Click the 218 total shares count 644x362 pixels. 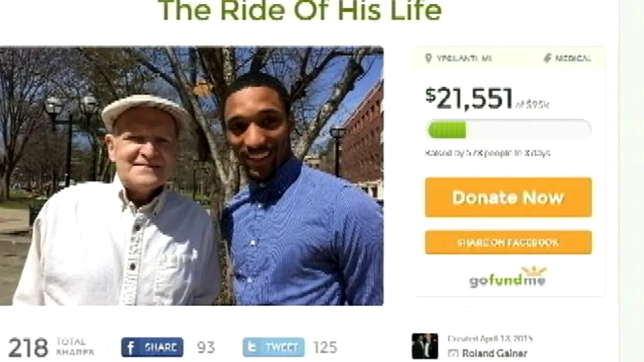click(x=28, y=347)
